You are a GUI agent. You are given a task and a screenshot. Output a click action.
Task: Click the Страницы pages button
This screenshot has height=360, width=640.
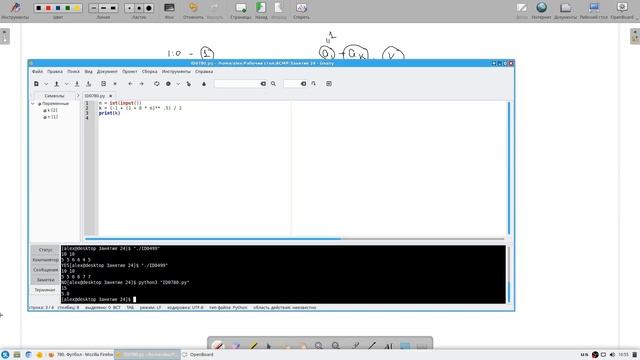point(241,10)
